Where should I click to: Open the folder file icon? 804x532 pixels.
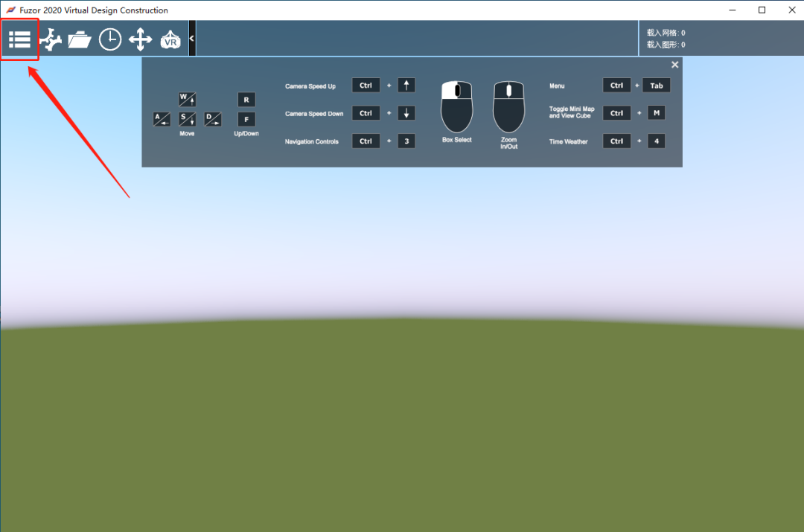pos(80,39)
